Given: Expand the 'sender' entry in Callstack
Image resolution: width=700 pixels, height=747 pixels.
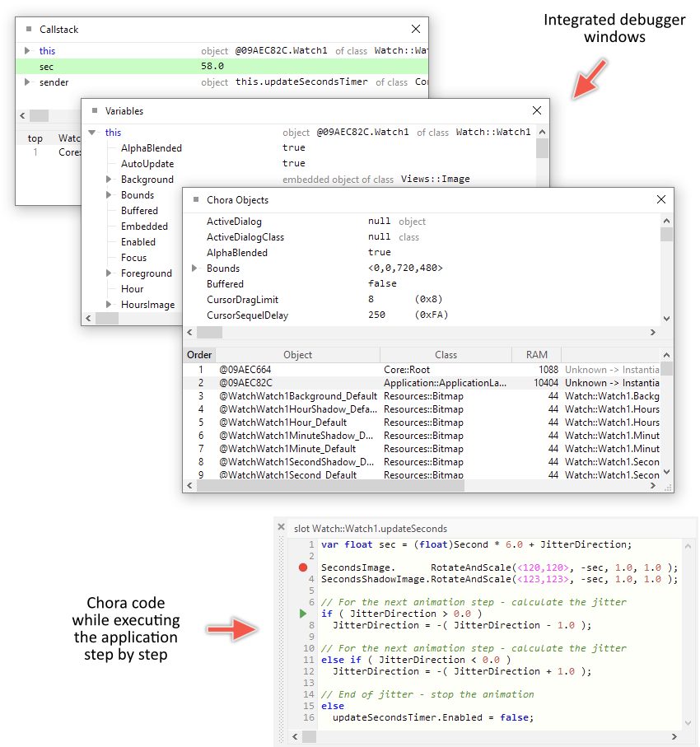Looking at the screenshot, I should pos(27,82).
